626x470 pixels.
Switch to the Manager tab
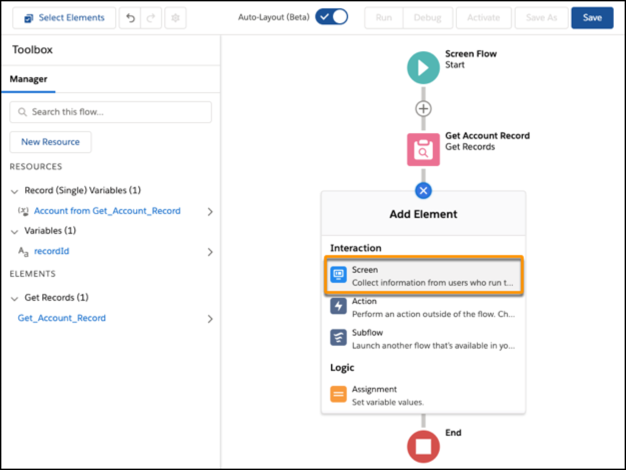[x=30, y=79]
